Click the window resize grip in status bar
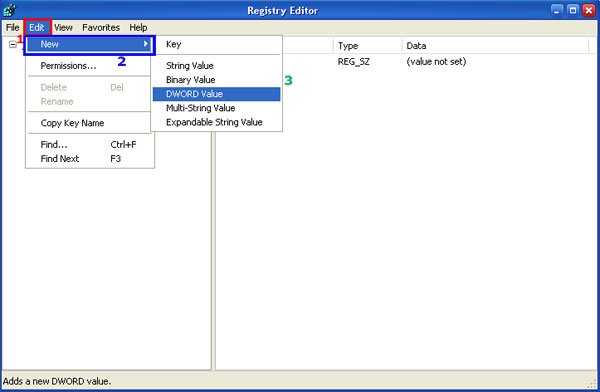Viewport: 600px width, 392px height. click(x=593, y=384)
